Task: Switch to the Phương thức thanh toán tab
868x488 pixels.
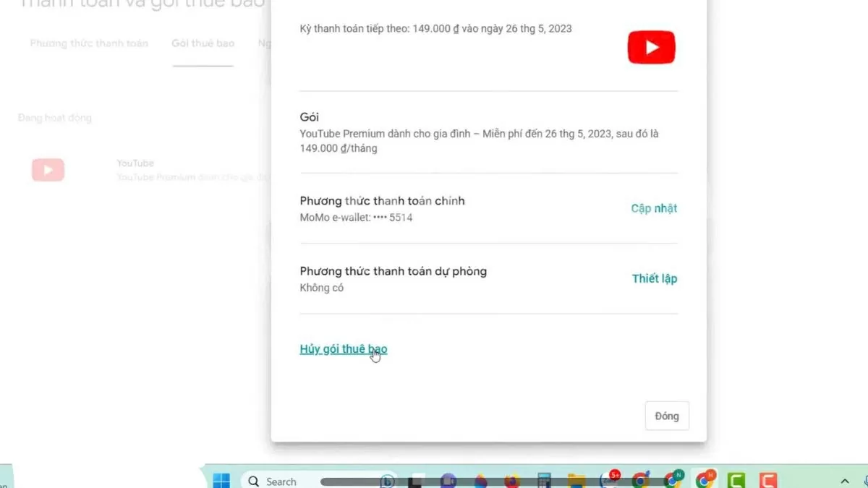Action: [89, 43]
